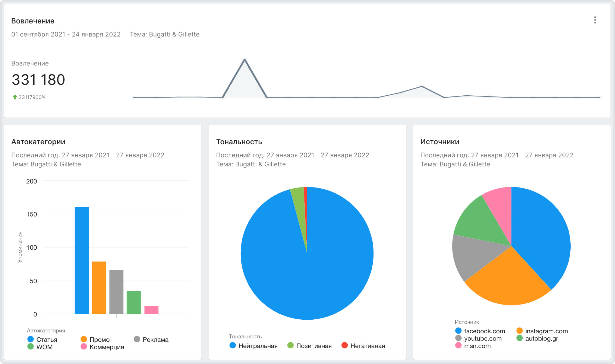
Task: Toggle the Нейтральная legend entry
Action: point(253,346)
